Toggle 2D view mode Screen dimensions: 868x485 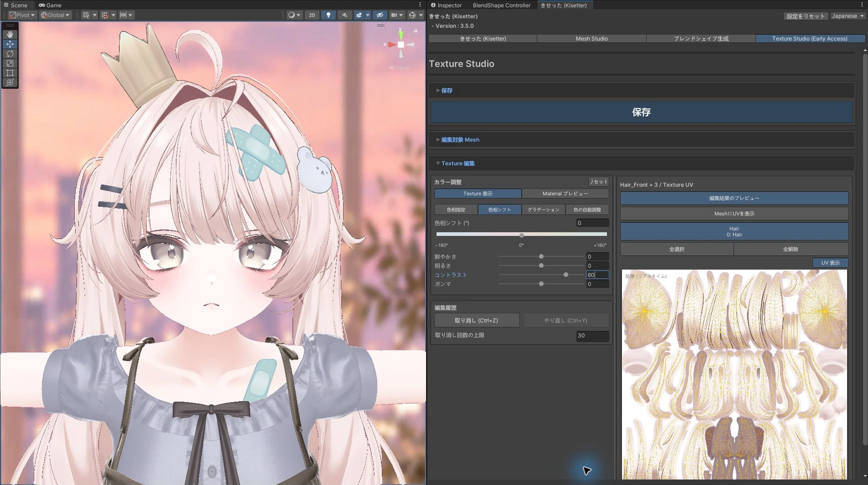[312, 15]
